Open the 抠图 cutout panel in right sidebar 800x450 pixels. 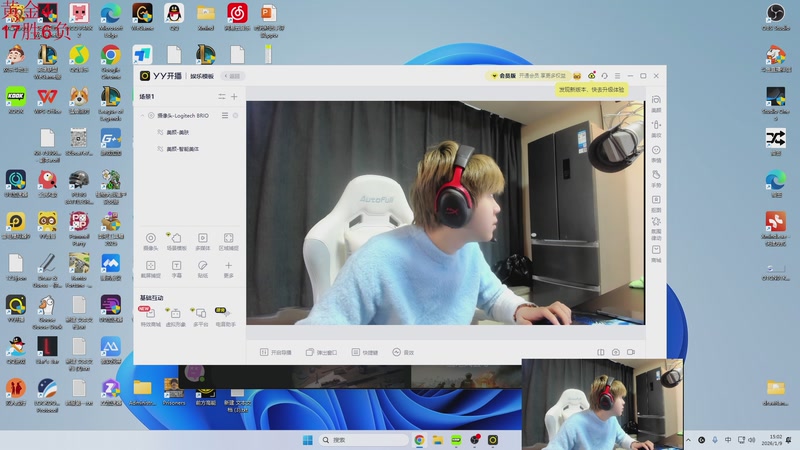click(656, 204)
